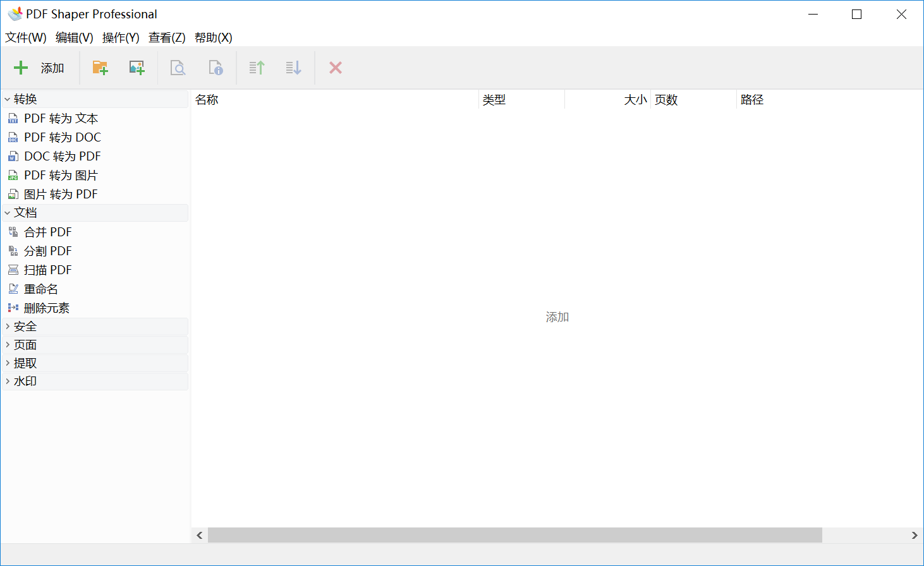Maximize the PDF Shaper window
The image size is (924, 566).
[x=857, y=15]
